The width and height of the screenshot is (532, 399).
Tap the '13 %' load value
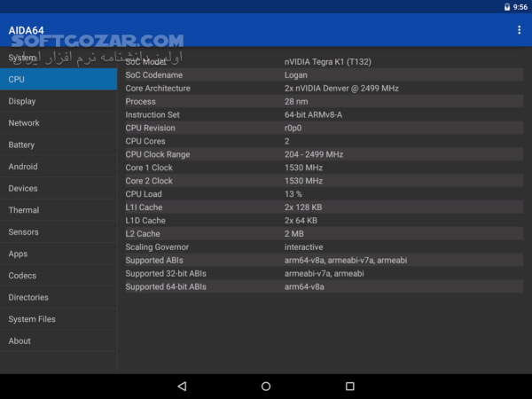293,194
